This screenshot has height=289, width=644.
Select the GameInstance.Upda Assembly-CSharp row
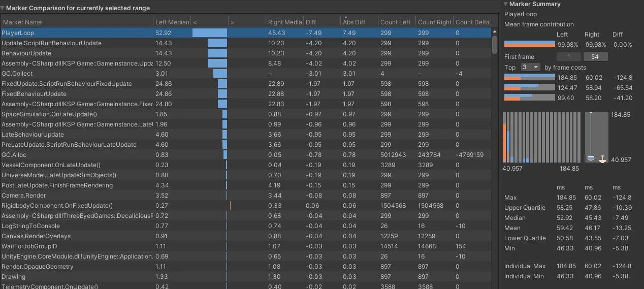[x=246, y=63]
